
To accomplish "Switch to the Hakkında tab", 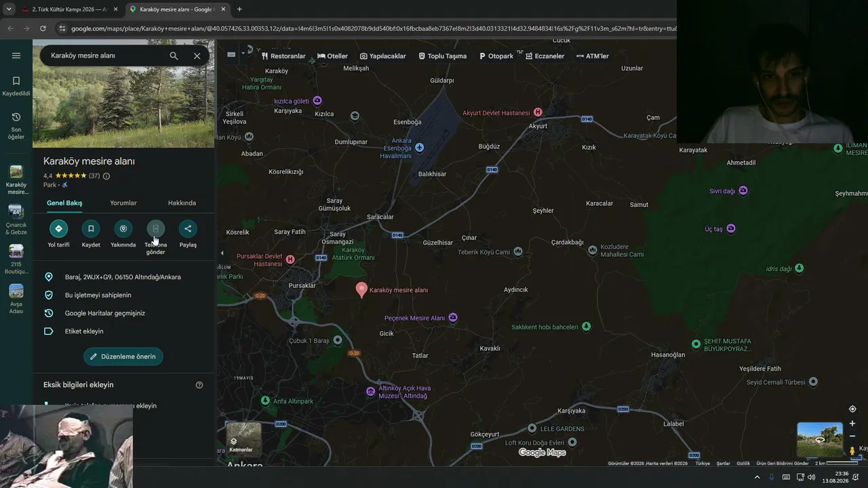I will pyautogui.click(x=182, y=203).
